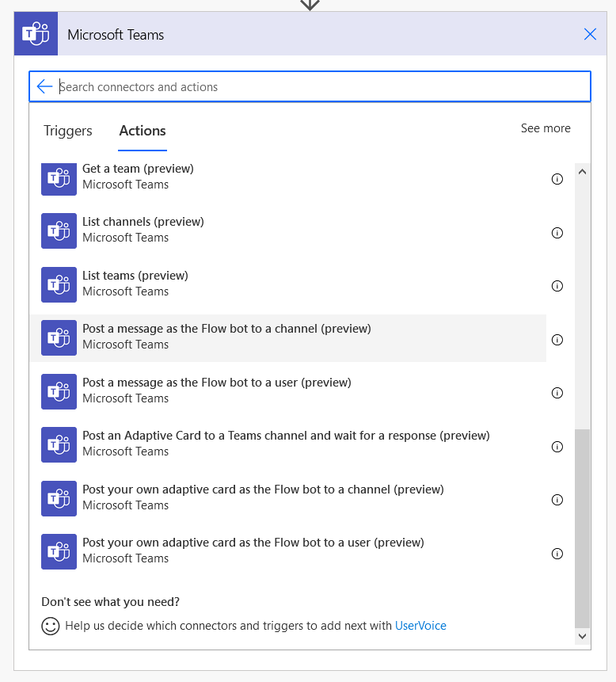Viewport: 616px width, 682px height.
Task: Open info for adaptive card to channel
Action: tap(557, 500)
